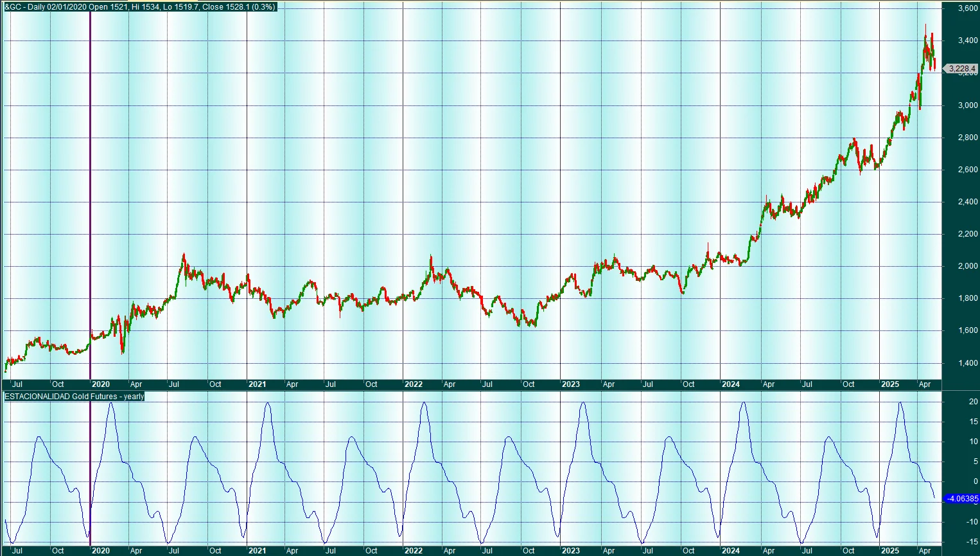Click the 1,600 price axis label
The width and height of the screenshot is (980, 556).
(x=968, y=331)
